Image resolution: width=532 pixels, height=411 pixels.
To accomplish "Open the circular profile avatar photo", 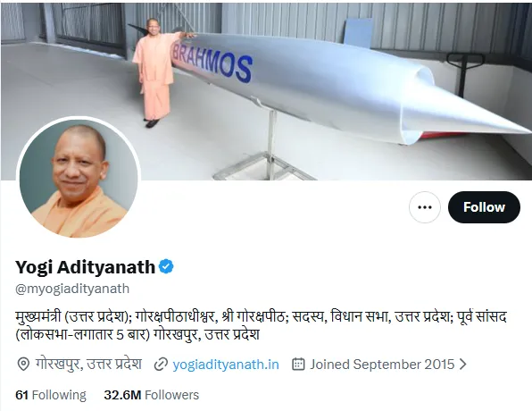I will tap(79, 178).
